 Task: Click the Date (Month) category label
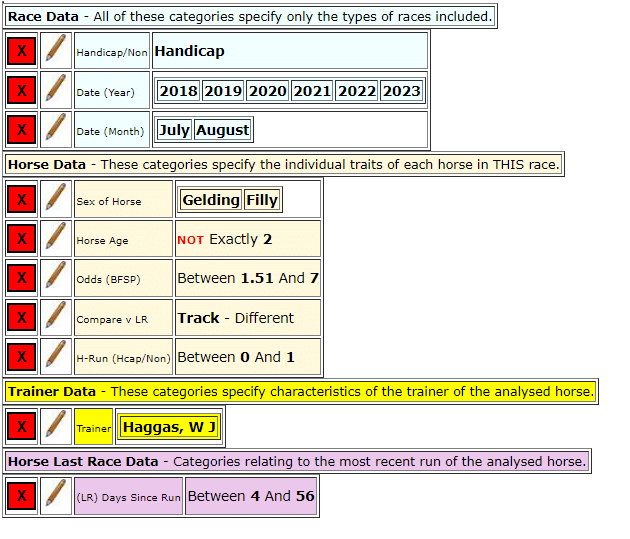[x=112, y=130]
